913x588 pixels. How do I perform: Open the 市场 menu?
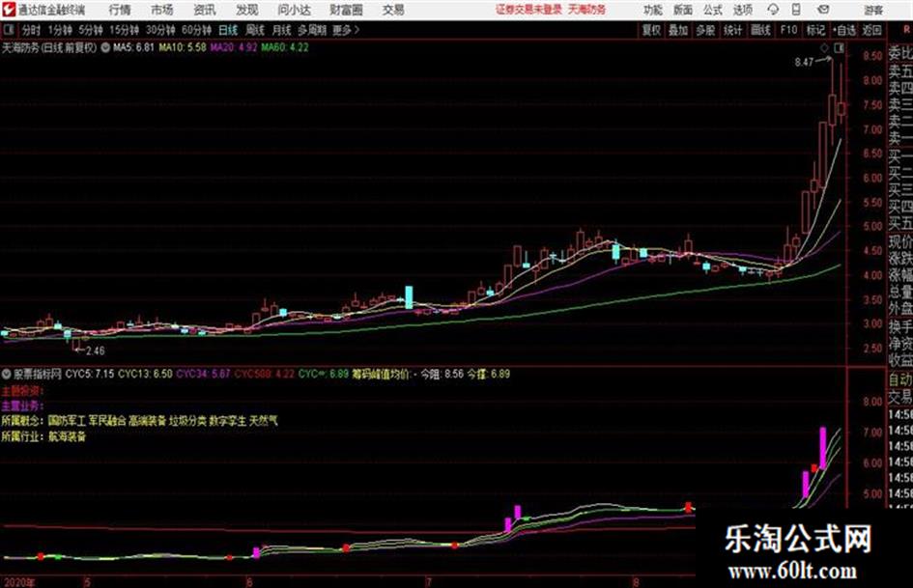pos(162,10)
